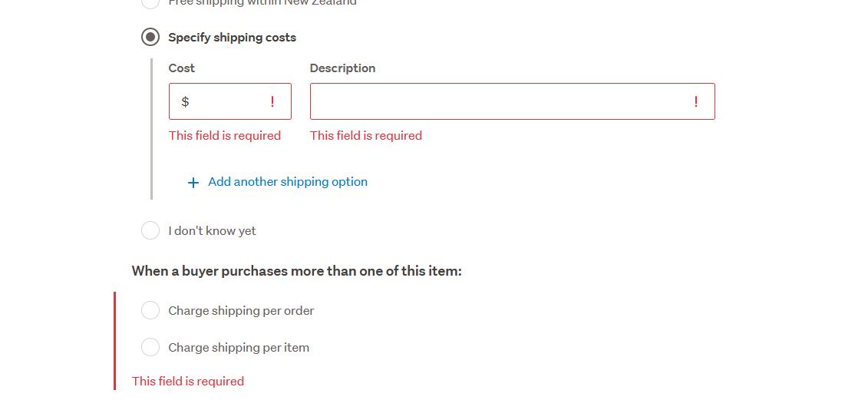Open the Add another shipping option link
This screenshot has width=868, height=410.
288,182
